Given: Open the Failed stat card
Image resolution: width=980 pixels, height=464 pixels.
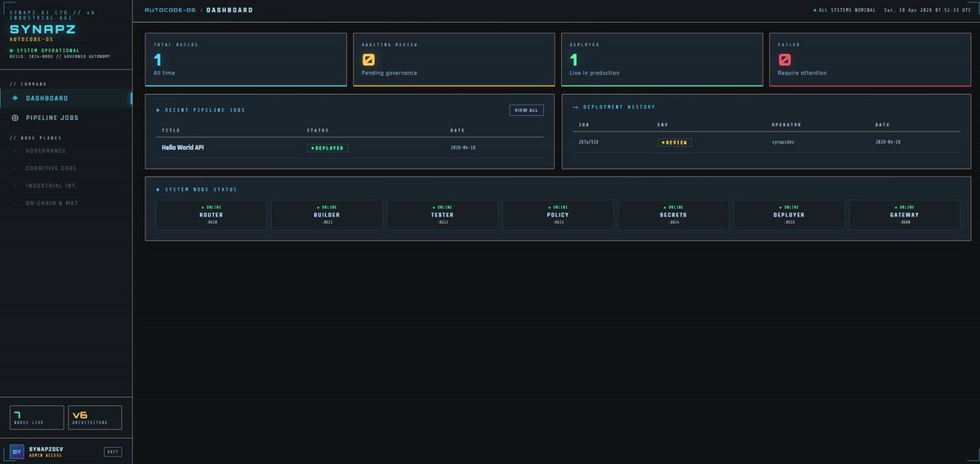Looking at the screenshot, I should [x=871, y=59].
